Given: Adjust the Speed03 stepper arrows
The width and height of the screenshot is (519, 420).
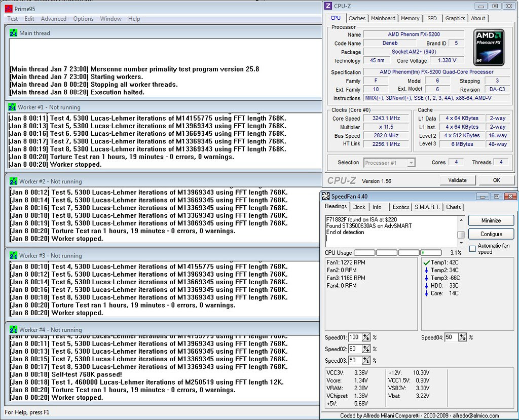Looking at the screenshot, I should click(x=366, y=360).
